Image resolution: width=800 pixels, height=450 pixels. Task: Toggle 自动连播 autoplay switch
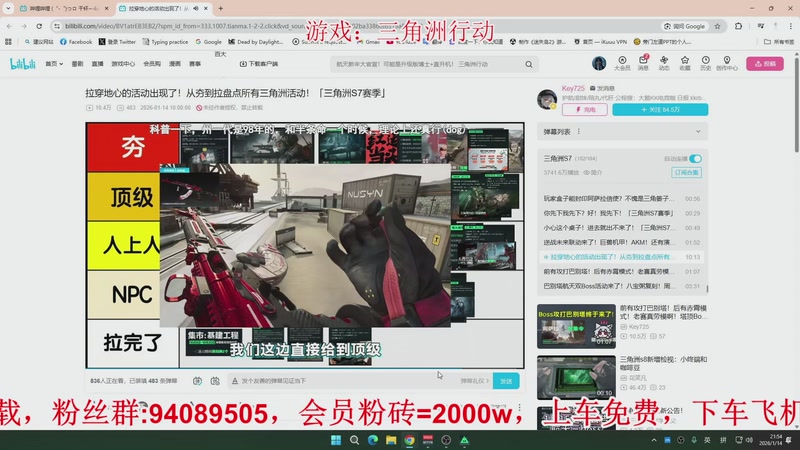[x=695, y=159]
